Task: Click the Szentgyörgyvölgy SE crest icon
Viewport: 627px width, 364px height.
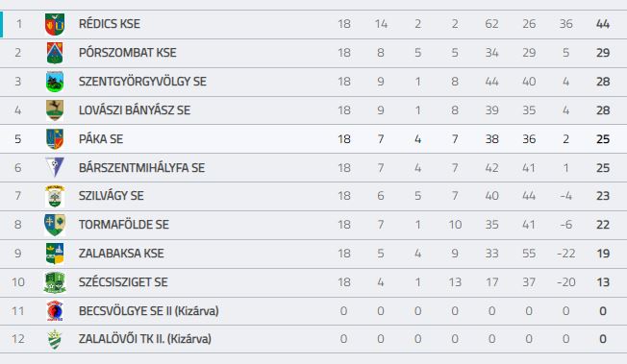Action: (55, 82)
